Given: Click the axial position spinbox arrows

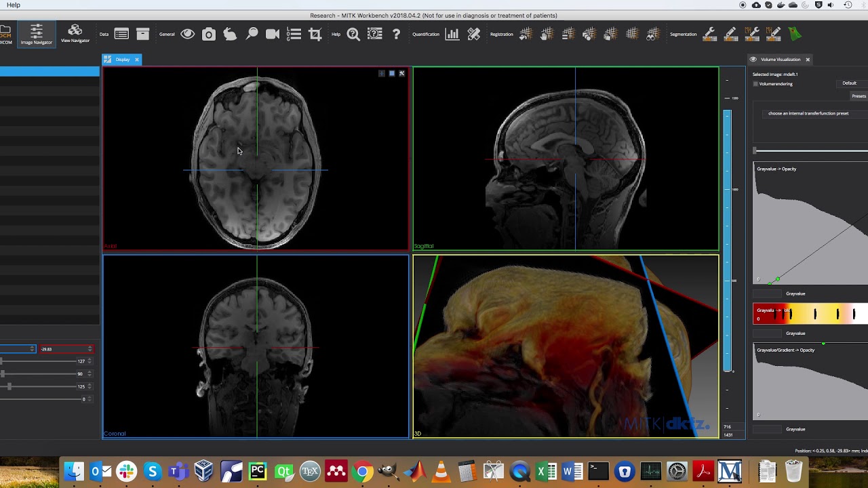Looking at the screenshot, I should point(90,349).
